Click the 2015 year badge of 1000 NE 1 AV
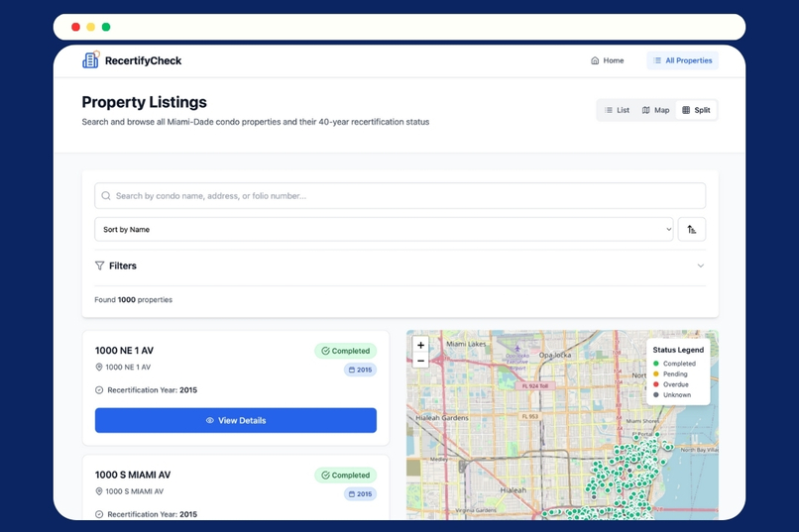The image size is (799, 532). [360, 370]
